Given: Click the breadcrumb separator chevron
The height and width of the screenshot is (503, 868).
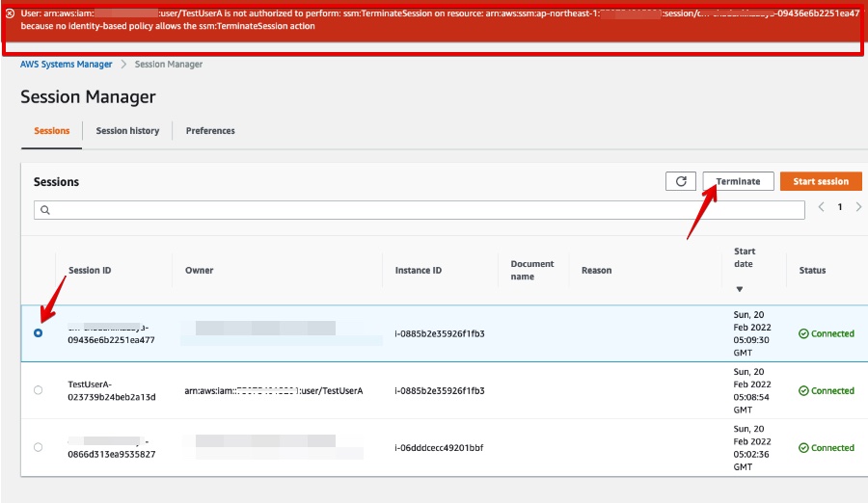Looking at the screenshot, I should pyautogui.click(x=123, y=65).
